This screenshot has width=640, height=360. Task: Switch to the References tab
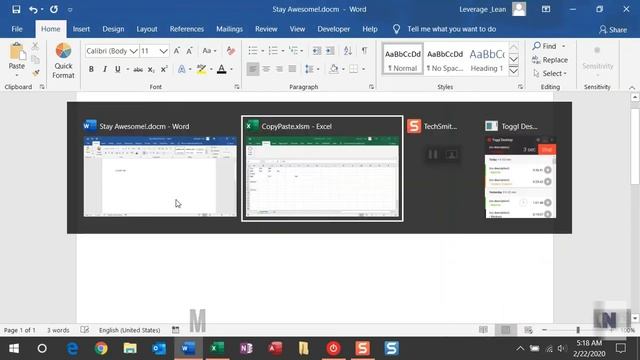coord(187,29)
